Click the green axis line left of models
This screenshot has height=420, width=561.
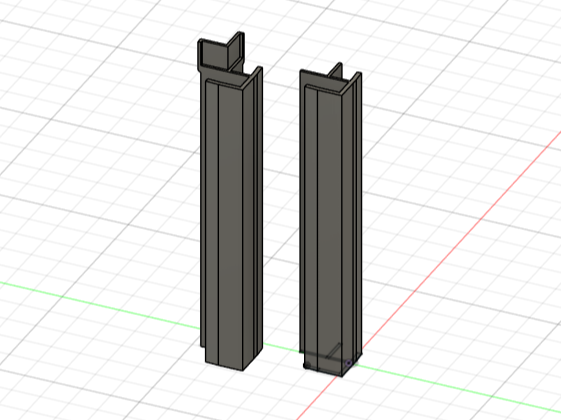(x=100, y=306)
